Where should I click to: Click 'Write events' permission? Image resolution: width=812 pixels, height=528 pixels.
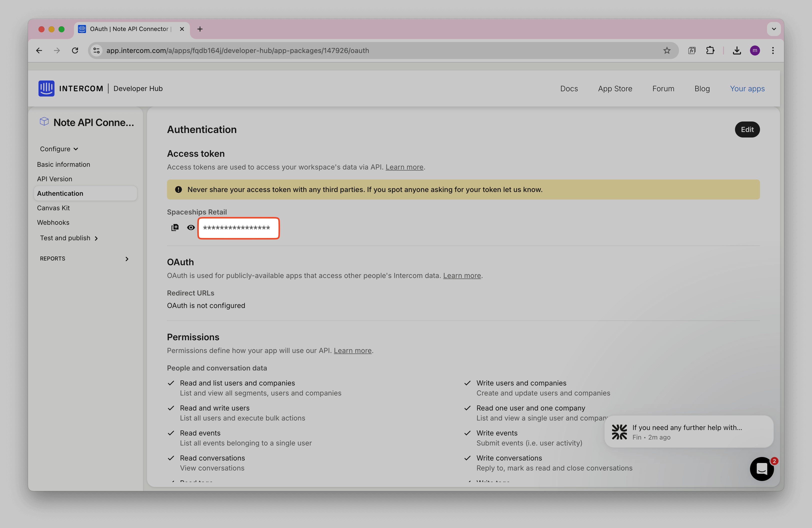(x=497, y=433)
